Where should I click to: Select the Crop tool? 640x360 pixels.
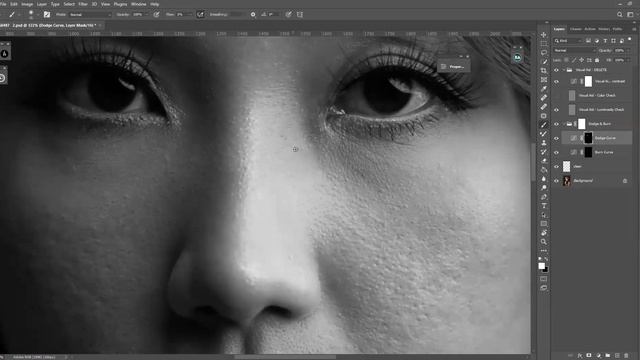click(544, 71)
